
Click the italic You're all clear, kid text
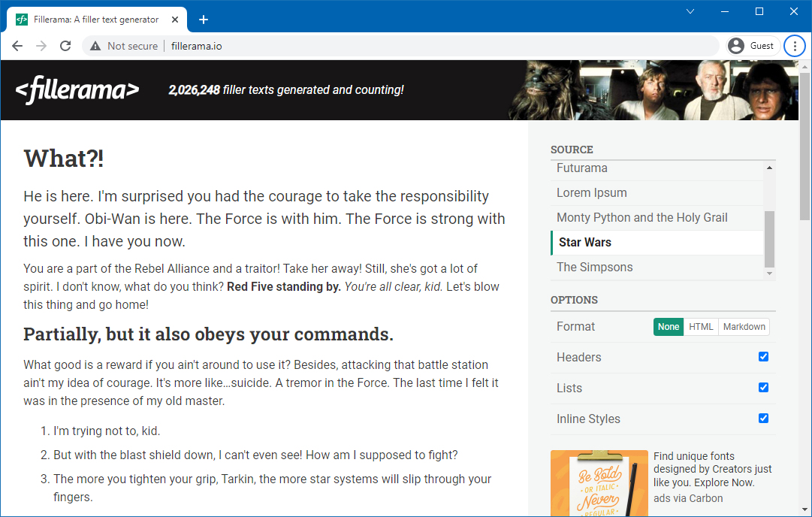(394, 286)
